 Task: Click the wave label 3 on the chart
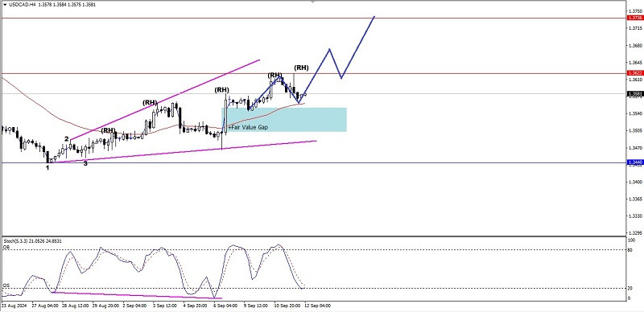(x=85, y=163)
